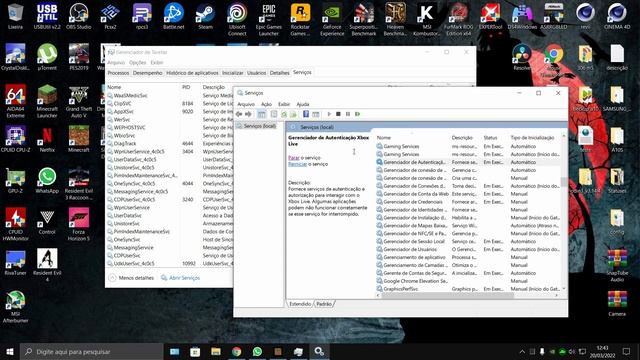Click the Windows Start button
Viewport: 640px width, 360px height.
[x=10, y=351]
